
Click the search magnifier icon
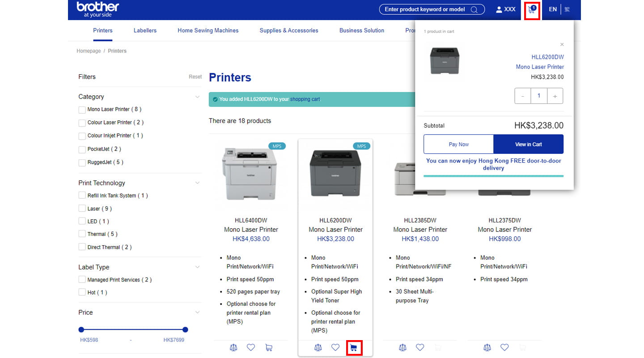pos(474,9)
